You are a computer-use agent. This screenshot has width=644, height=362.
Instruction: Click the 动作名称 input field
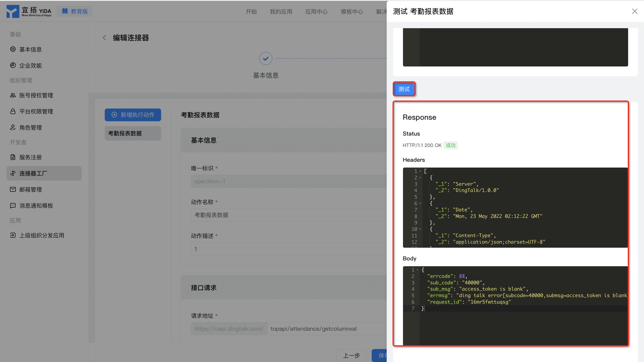point(288,215)
